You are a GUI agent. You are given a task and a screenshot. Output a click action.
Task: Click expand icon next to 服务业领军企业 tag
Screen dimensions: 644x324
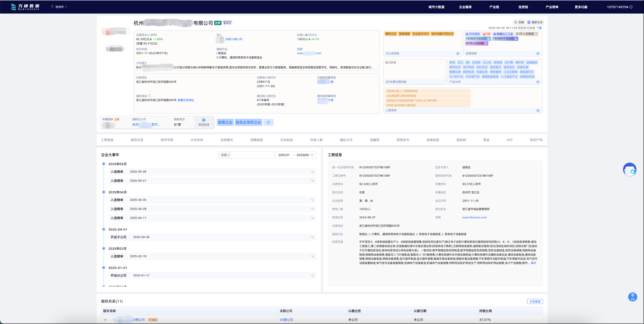268,122
